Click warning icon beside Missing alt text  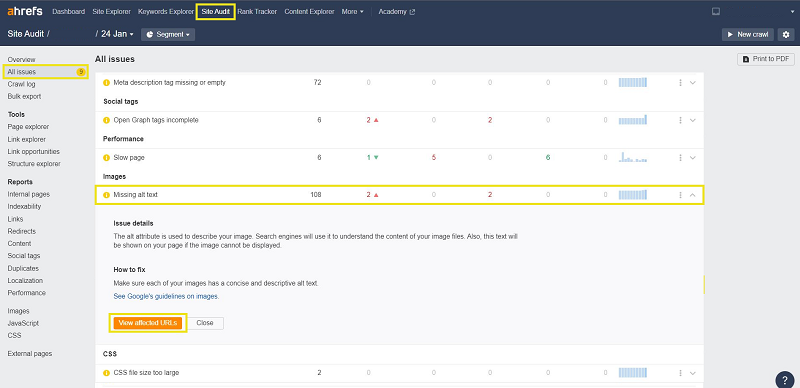(107, 195)
